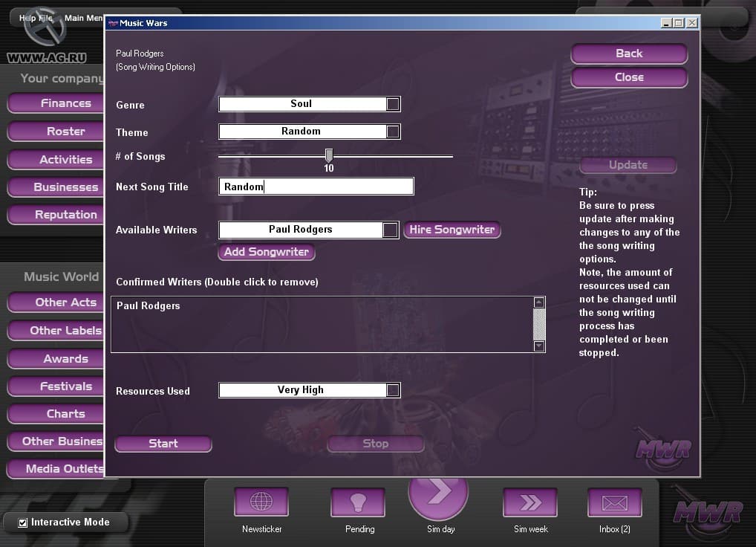Select Paul Rodgers in Confirmed Writers list

click(148, 305)
